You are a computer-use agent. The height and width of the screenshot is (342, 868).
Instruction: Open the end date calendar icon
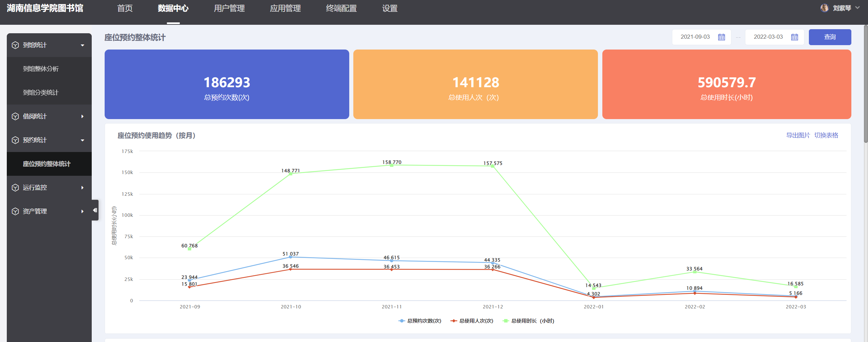795,37
